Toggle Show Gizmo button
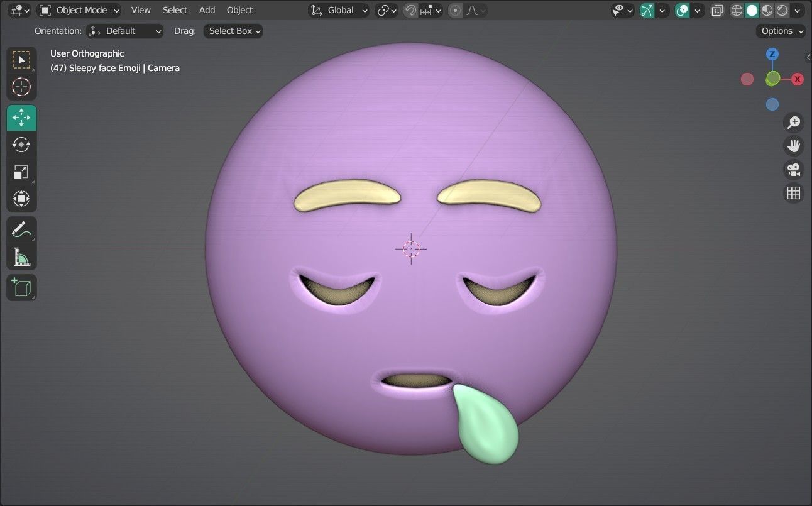 pyautogui.click(x=647, y=10)
